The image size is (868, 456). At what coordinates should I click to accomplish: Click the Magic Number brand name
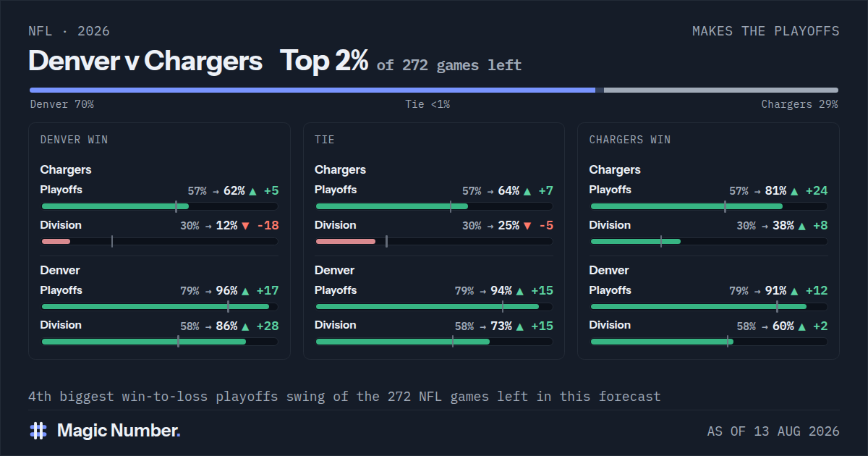click(119, 431)
